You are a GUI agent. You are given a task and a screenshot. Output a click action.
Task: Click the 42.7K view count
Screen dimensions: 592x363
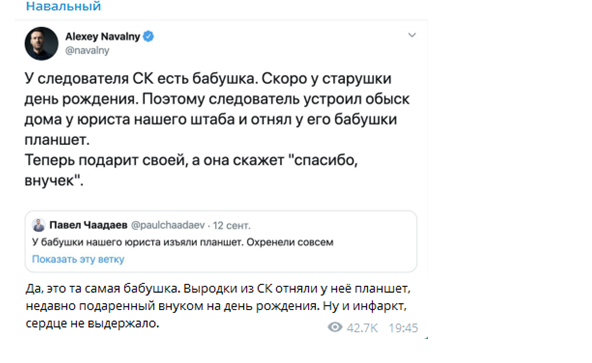362,328
